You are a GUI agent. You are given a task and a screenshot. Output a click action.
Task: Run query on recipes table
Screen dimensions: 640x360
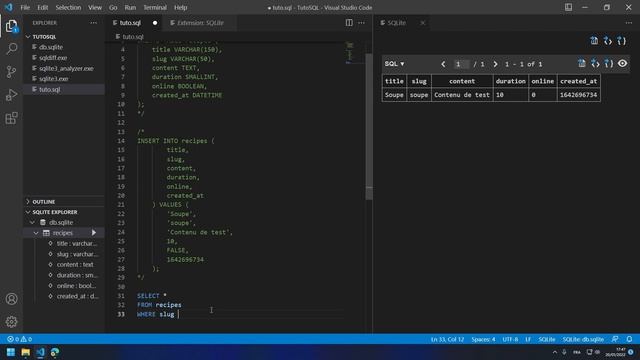click(x=94, y=233)
